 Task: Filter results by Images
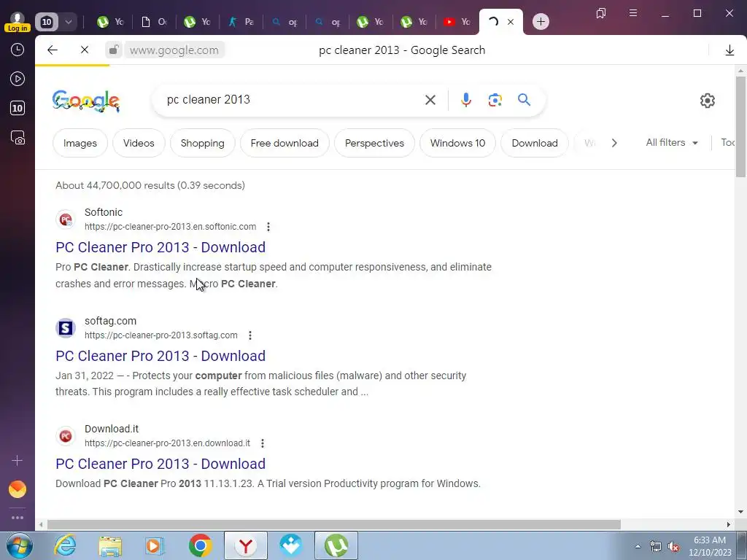[80, 143]
